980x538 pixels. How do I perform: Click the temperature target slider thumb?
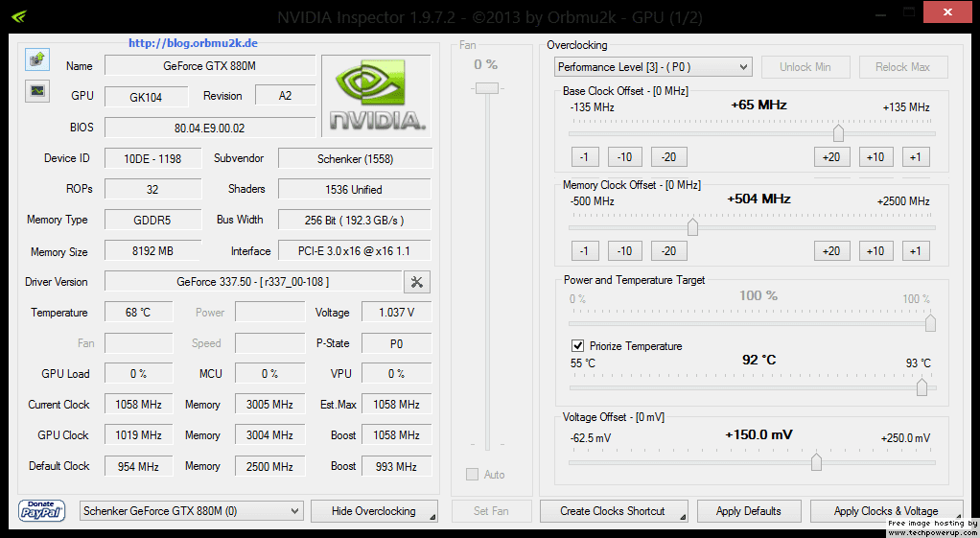[922, 386]
